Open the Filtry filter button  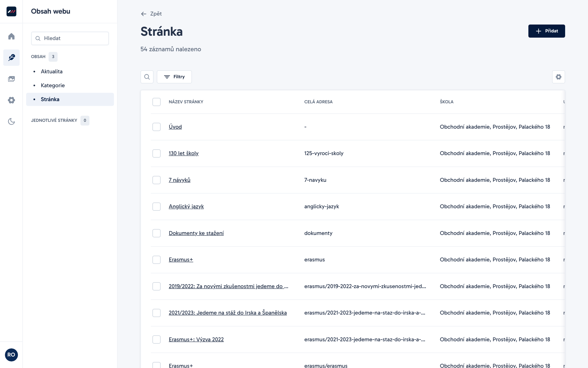click(174, 77)
